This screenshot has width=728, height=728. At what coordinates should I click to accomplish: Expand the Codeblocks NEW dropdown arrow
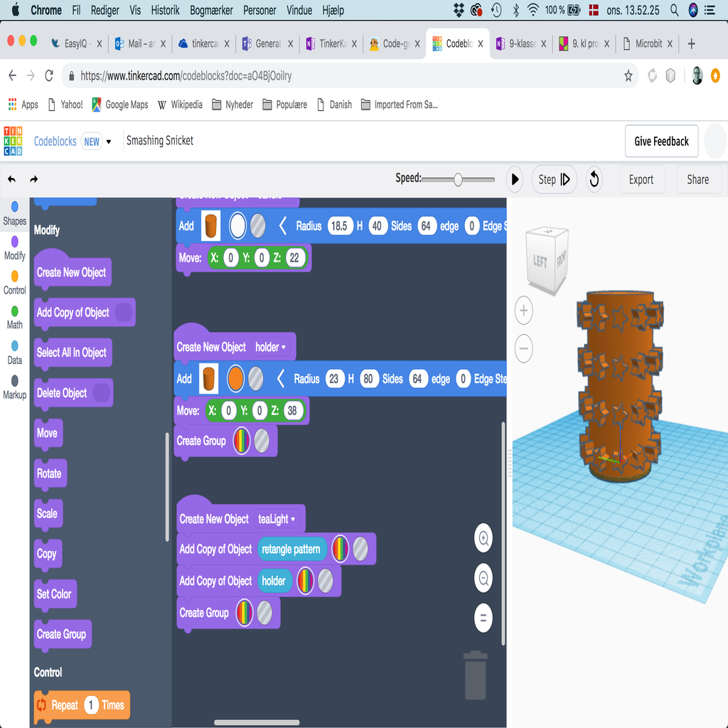[108, 141]
